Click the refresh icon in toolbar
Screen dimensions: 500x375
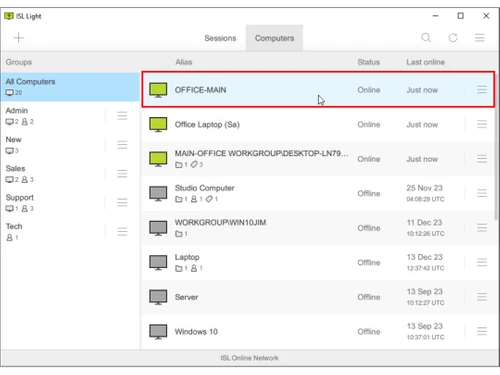pos(453,38)
